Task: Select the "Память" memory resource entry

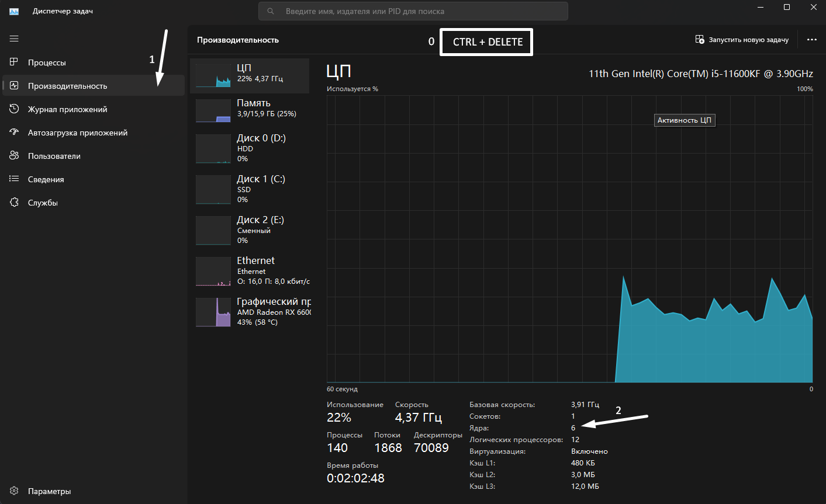Action: [250, 110]
